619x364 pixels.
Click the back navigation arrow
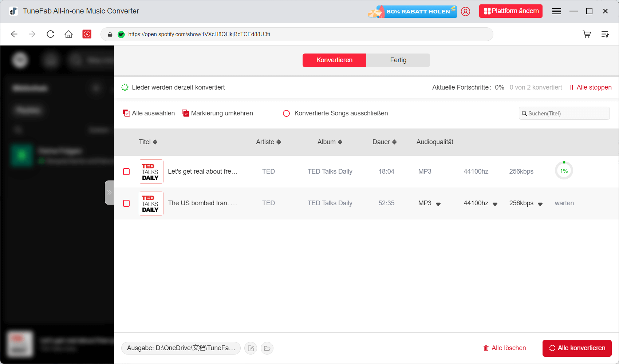click(x=14, y=34)
